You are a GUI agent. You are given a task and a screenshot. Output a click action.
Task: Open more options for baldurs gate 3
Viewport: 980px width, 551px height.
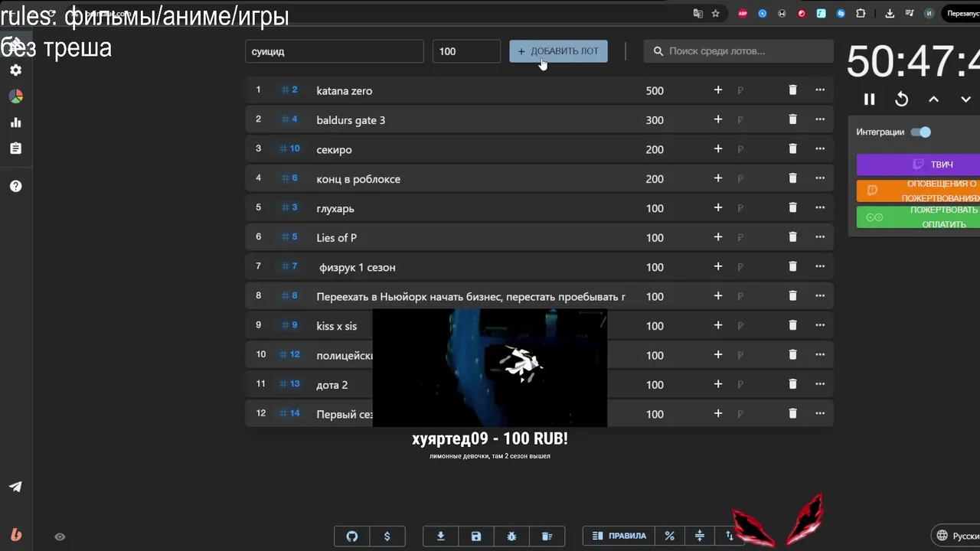820,119
